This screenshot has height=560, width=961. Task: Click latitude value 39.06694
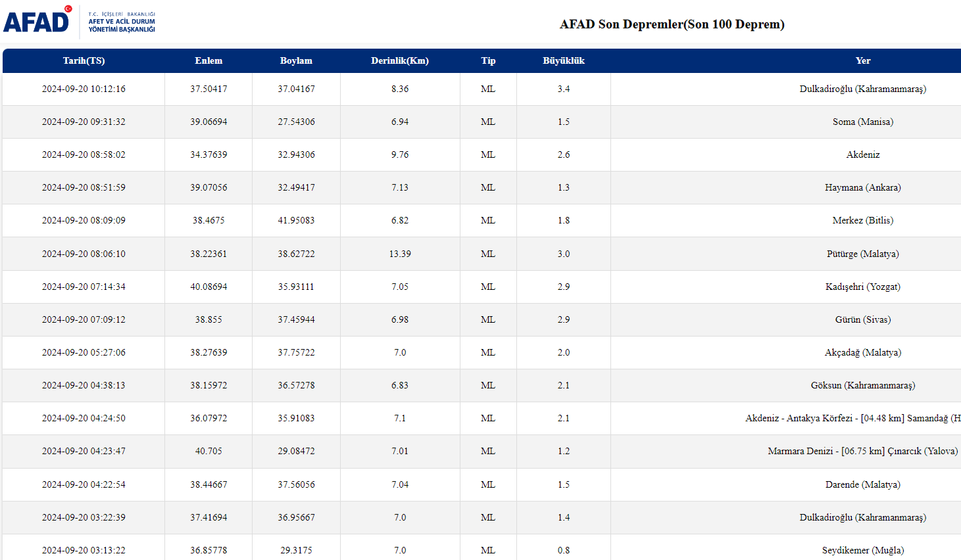[x=209, y=122]
